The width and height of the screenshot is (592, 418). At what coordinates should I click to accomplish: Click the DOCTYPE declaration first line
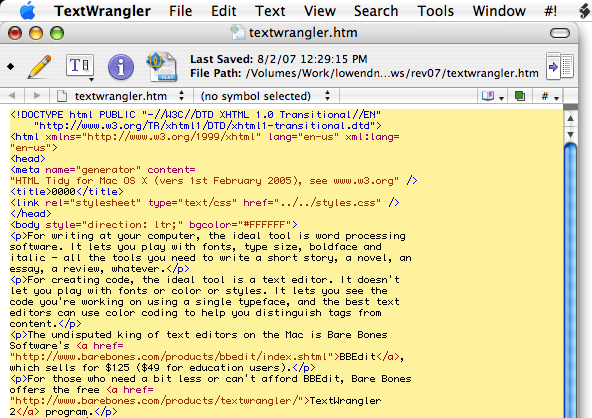tap(196, 115)
